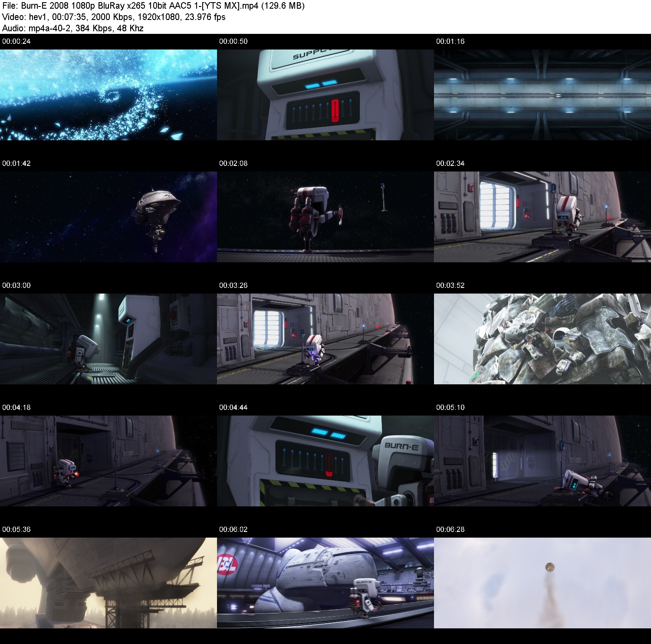The width and height of the screenshot is (651, 644).
Task: Select the thumbnail at 00:02:34
Action: (x=542, y=217)
